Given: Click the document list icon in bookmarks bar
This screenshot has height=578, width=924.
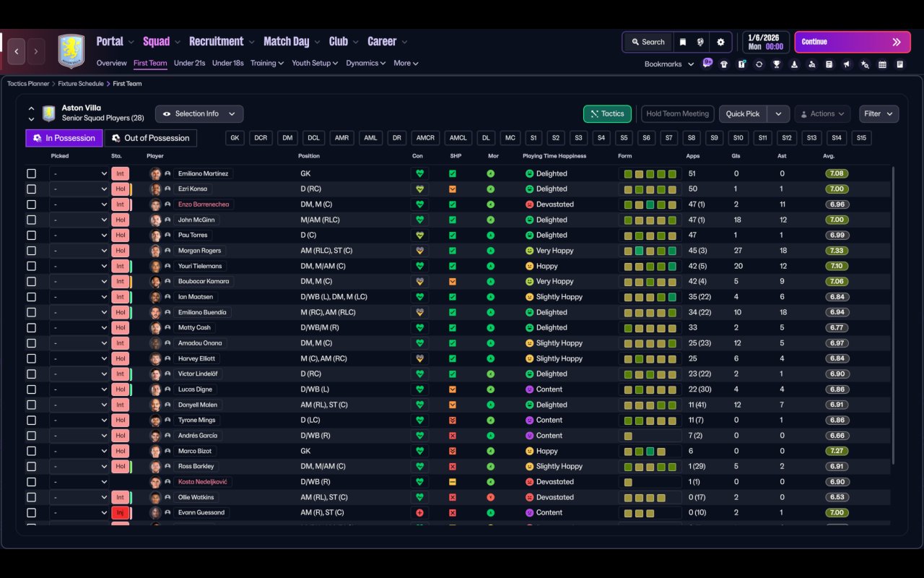Looking at the screenshot, I should click(x=829, y=64).
